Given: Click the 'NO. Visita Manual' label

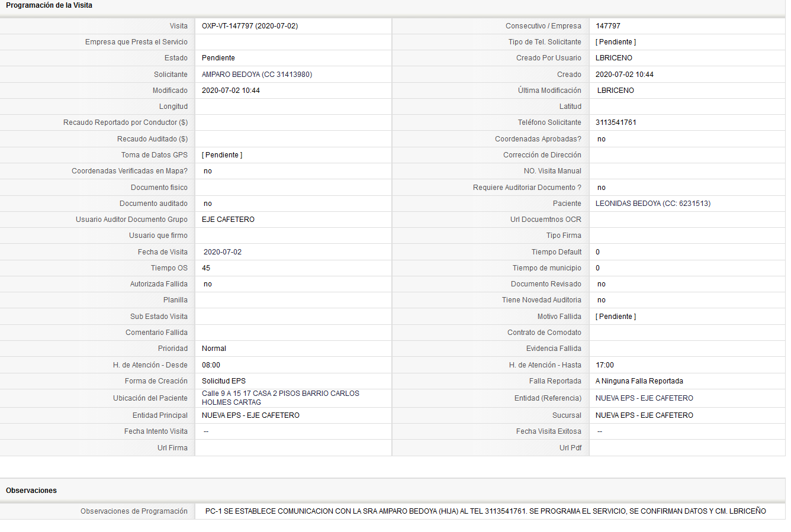Looking at the screenshot, I should 552,171.
